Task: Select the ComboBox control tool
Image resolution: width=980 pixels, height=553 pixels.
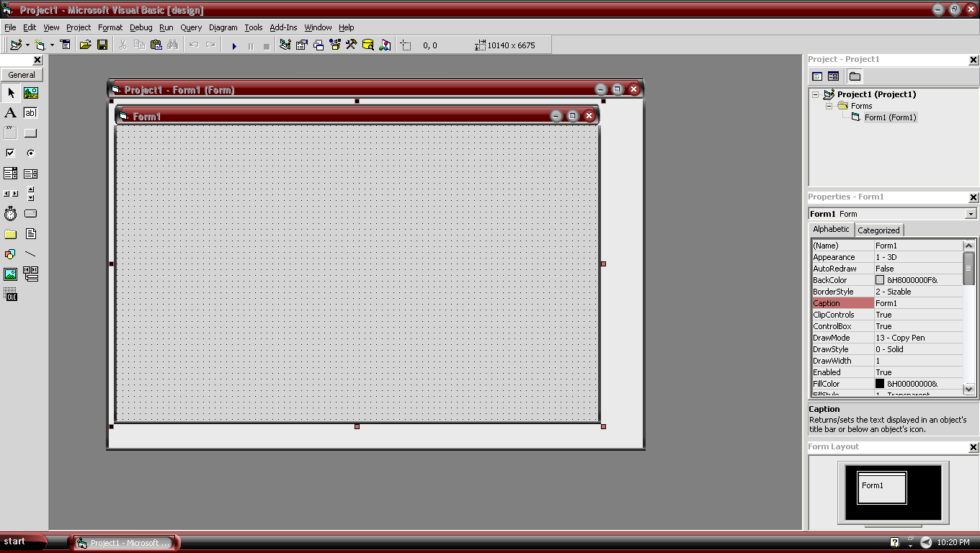Action: 9,173
